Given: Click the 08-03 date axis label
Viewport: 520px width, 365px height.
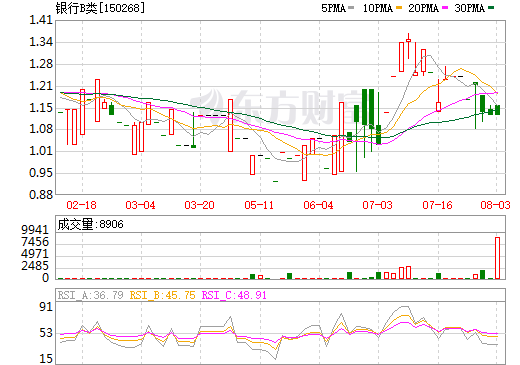Looking at the screenshot, I should tap(495, 205).
